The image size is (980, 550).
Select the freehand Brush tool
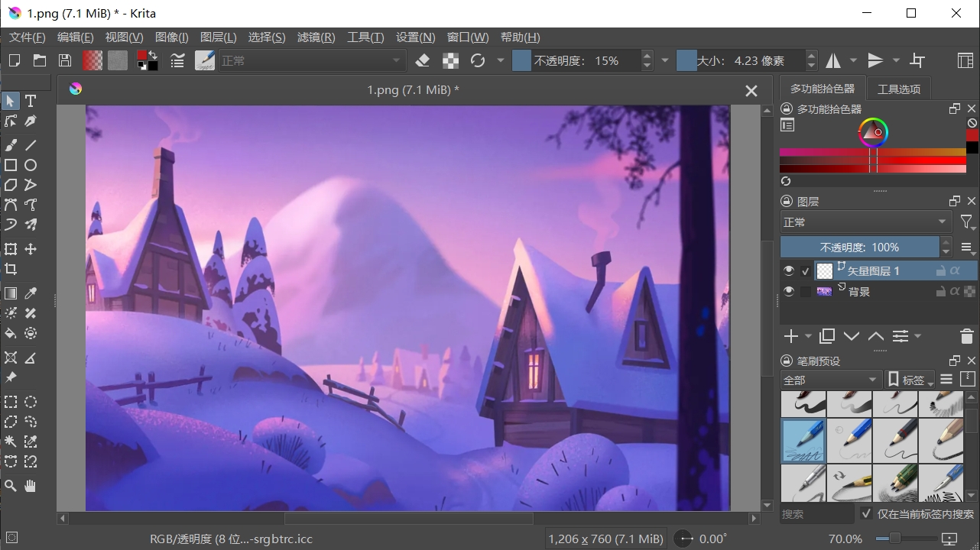pyautogui.click(x=11, y=145)
